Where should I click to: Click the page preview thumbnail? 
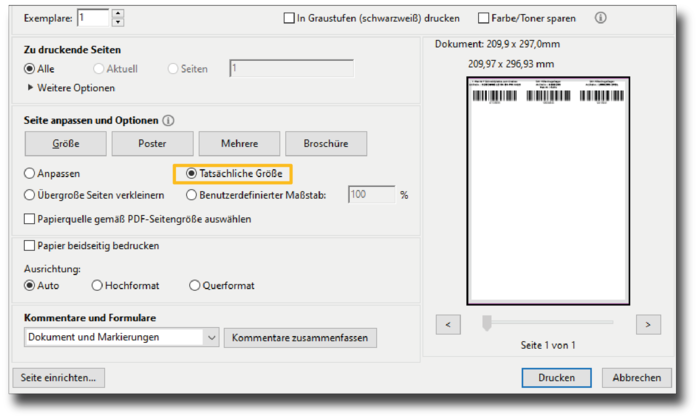click(x=548, y=191)
